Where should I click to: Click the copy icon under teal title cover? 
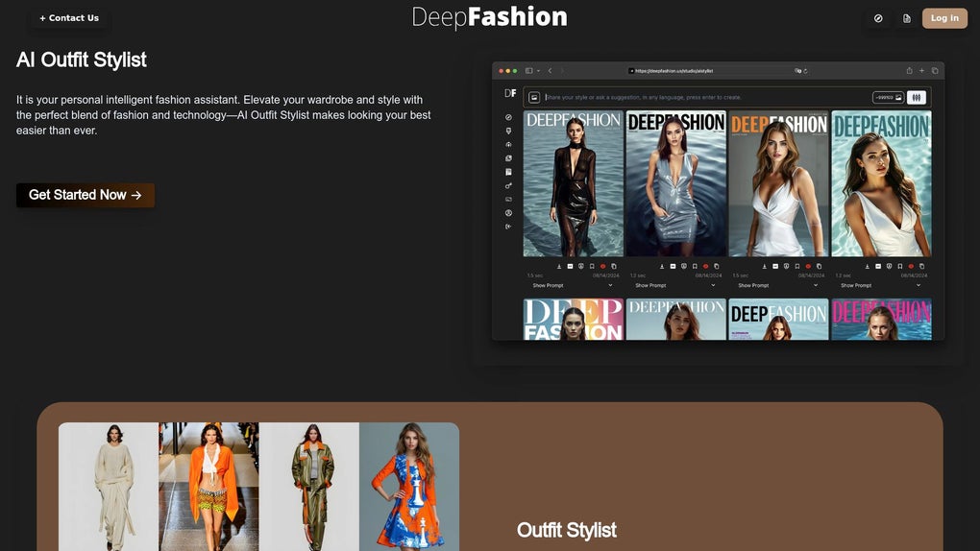point(922,266)
